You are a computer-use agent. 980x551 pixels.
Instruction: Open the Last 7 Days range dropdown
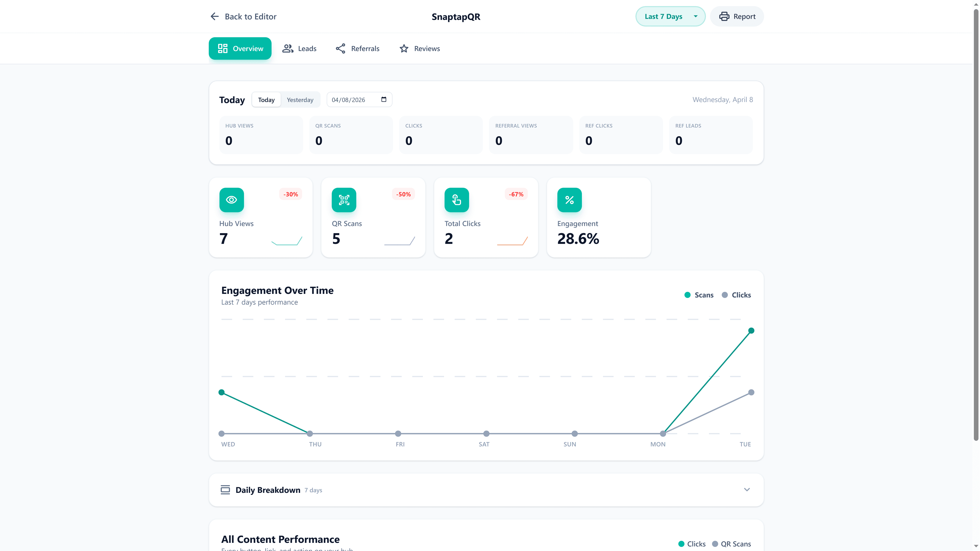tap(670, 16)
